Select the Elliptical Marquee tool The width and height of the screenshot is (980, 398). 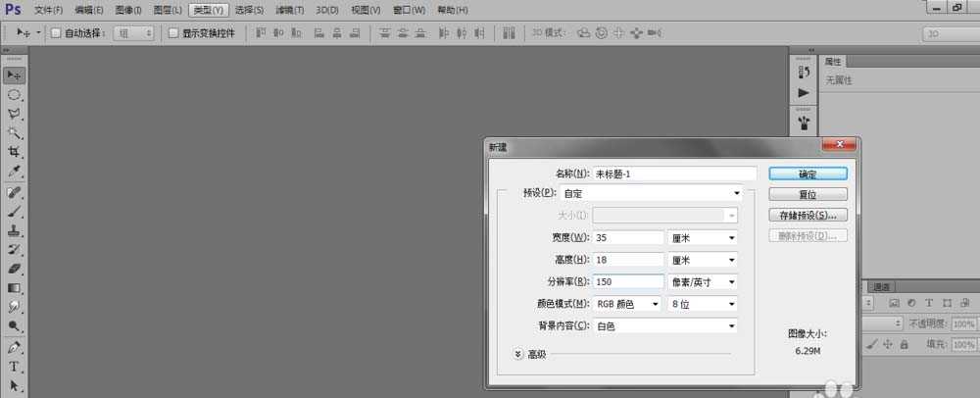[x=14, y=95]
